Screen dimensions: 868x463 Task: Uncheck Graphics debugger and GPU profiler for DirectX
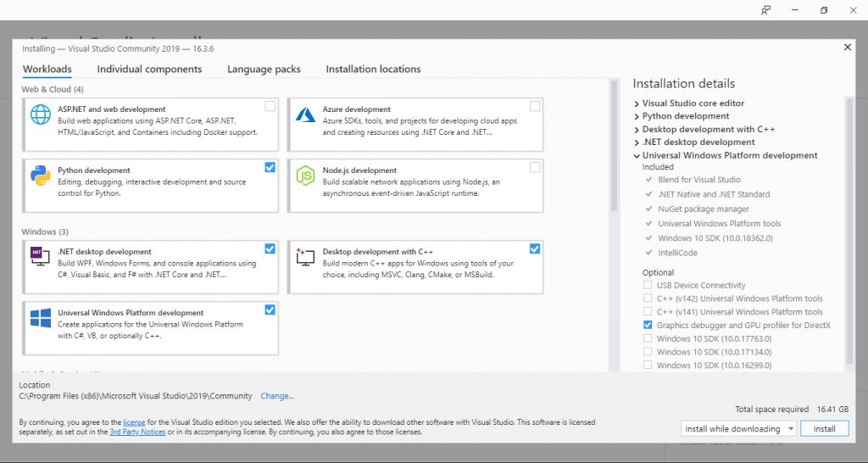648,325
